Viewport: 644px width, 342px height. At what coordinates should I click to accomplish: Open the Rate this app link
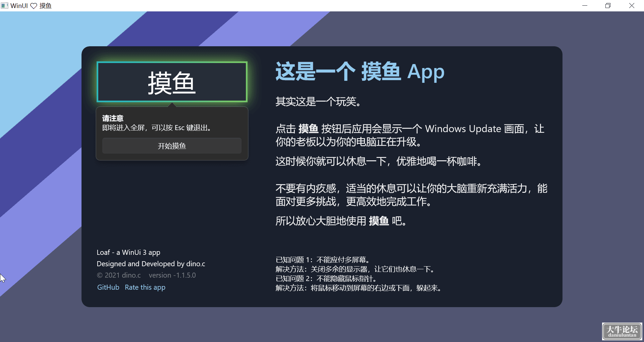click(145, 287)
